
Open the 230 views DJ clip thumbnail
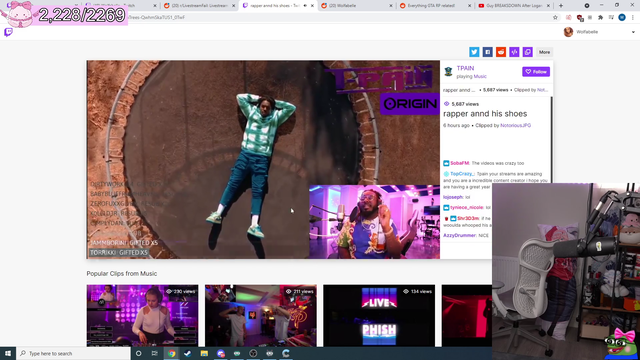pos(142,316)
